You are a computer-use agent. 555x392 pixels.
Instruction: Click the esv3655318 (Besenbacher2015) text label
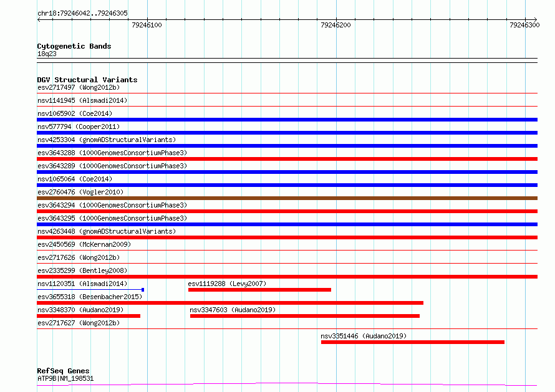click(x=90, y=297)
